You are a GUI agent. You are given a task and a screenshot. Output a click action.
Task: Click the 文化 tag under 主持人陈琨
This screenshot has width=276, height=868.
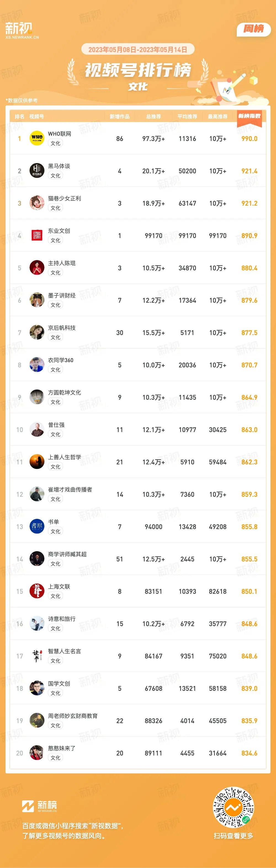pyautogui.click(x=55, y=273)
